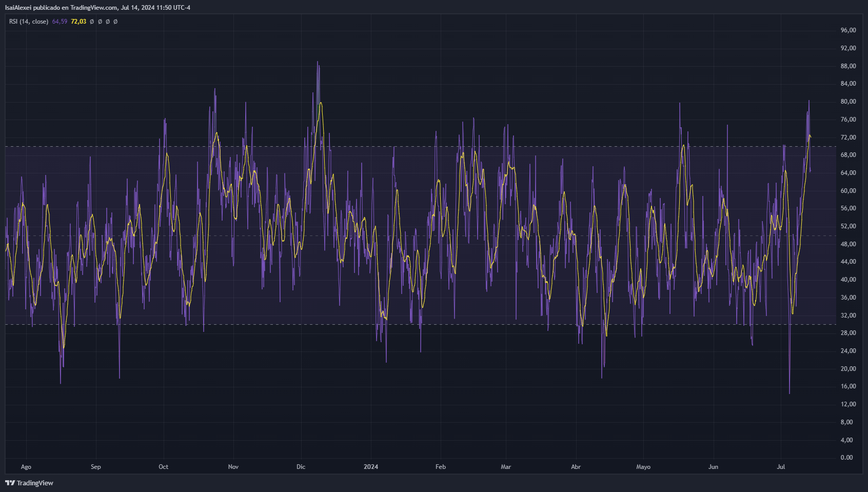Click the 36,00 scale value
This screenshot has height=492, width=868.
coord(849,298)
